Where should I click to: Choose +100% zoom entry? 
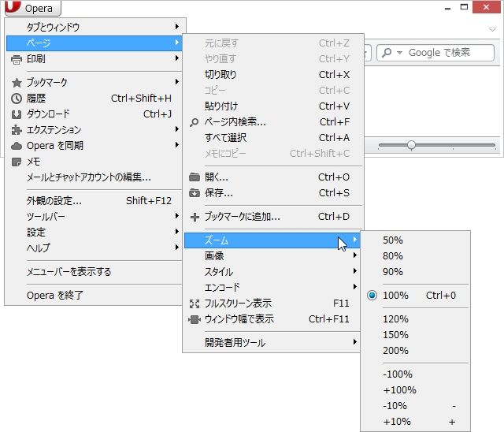[415, 390]
